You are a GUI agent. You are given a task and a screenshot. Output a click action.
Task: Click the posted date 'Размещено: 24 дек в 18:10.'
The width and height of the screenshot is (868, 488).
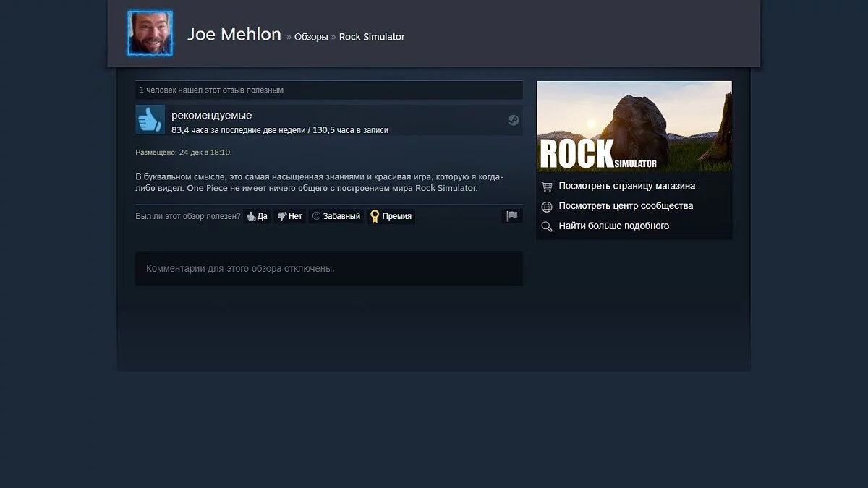coord(184,153)
